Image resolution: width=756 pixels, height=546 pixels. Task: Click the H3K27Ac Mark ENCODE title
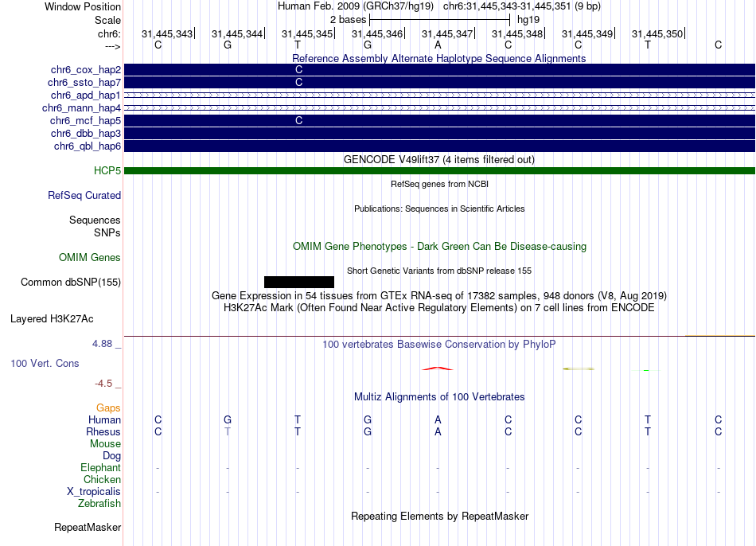click(439, 308)
